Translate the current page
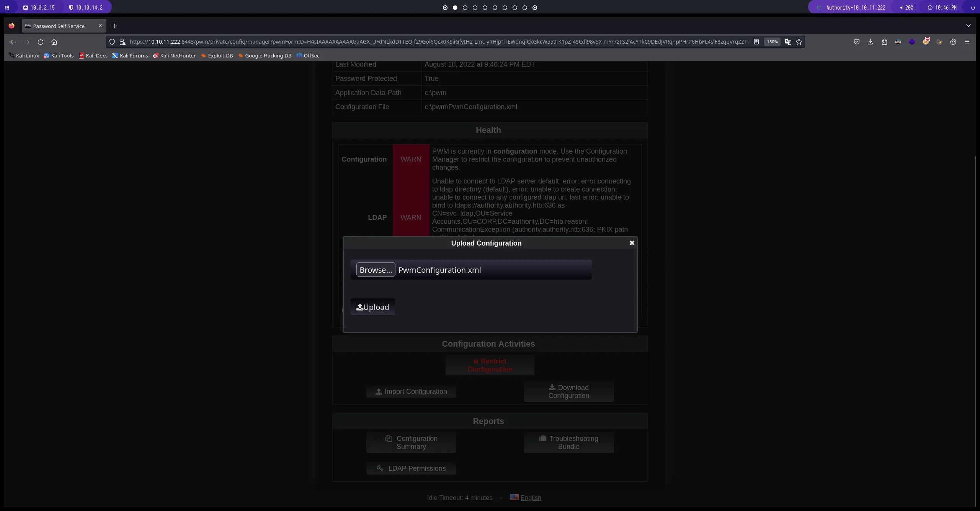 coord(788,42)
